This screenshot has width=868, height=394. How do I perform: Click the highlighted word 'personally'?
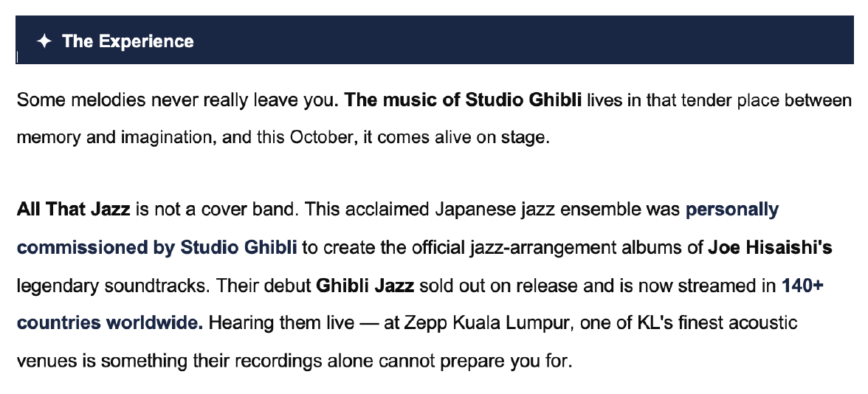[x=731, y=210]
